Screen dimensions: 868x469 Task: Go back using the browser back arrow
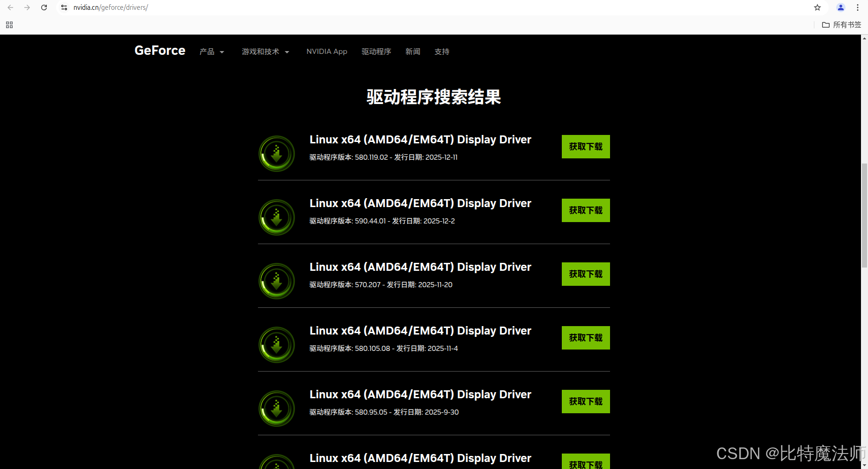coord(10,7)
